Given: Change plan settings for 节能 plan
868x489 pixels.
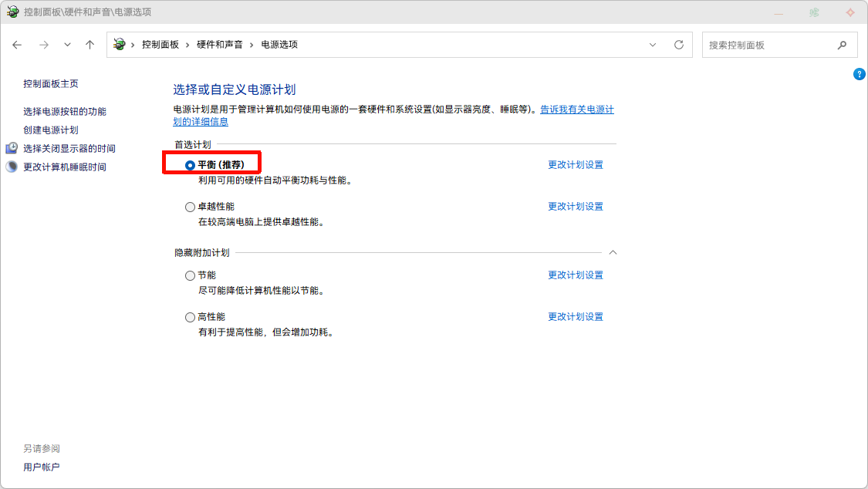Looking at the screenshot, I should pyautogui.click(x=576, y=275).
